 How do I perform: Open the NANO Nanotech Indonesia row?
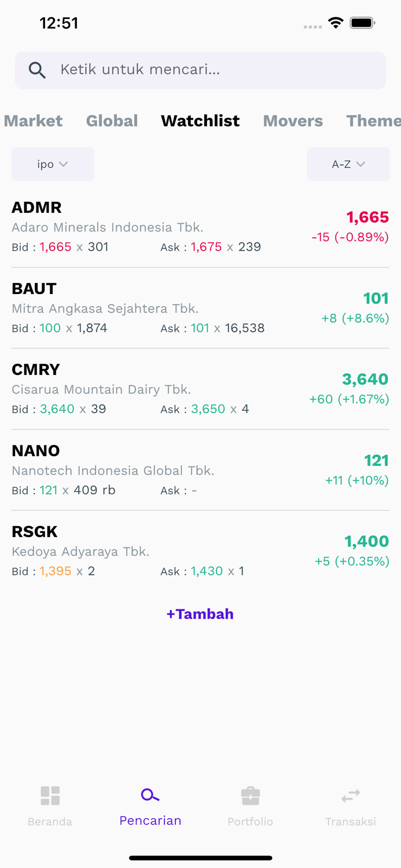pos(200,469)
